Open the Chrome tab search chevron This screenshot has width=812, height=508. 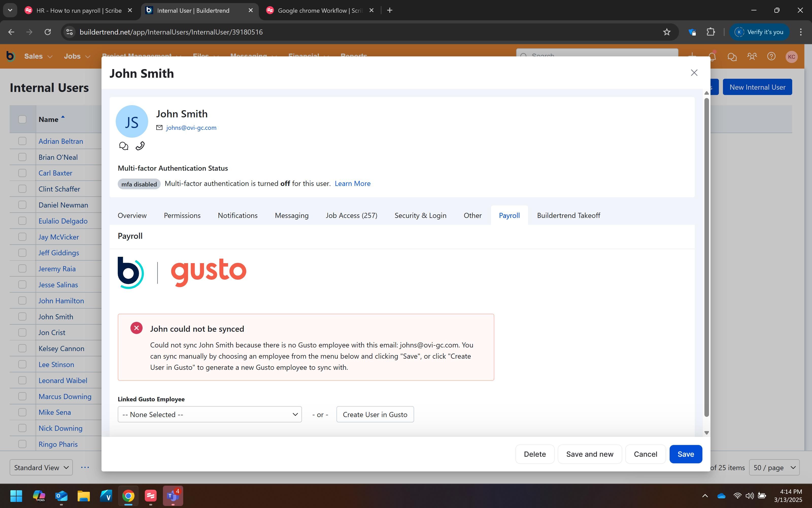pos(10,10)
